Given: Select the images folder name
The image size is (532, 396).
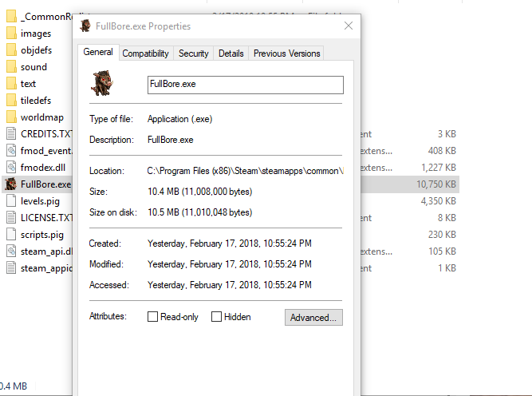Looking at the screenshot, I should (36, 34).
